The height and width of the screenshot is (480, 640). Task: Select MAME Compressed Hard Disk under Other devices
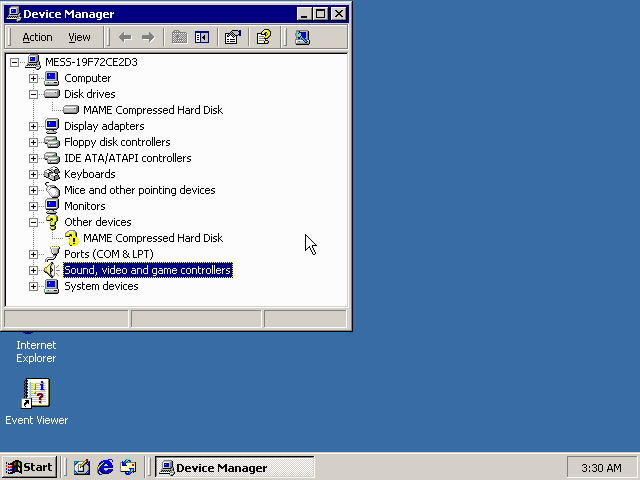tap(152, 238)
